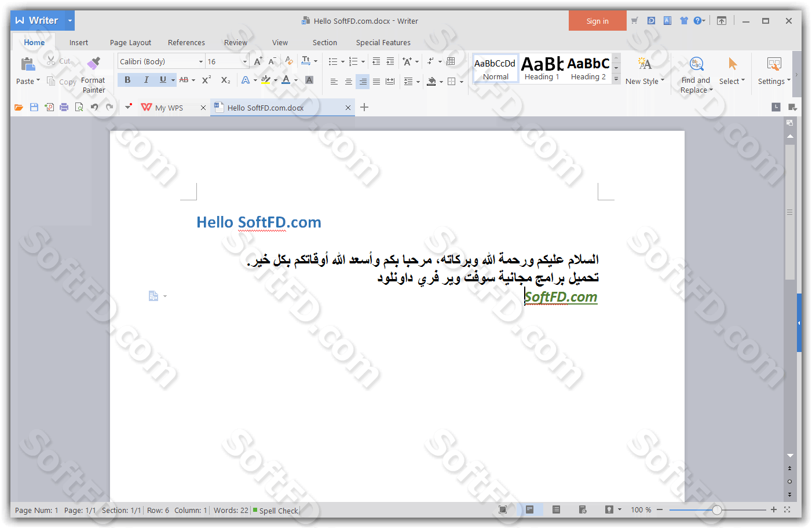Justify paragraph text
Viewport: 812px width, 528px height.
tap(376, 81)
